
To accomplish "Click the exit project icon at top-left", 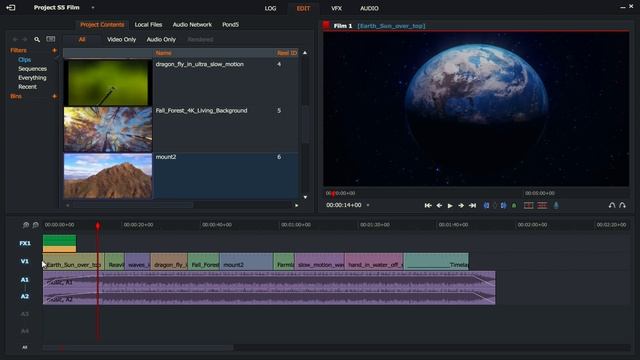I will (11, 8).
